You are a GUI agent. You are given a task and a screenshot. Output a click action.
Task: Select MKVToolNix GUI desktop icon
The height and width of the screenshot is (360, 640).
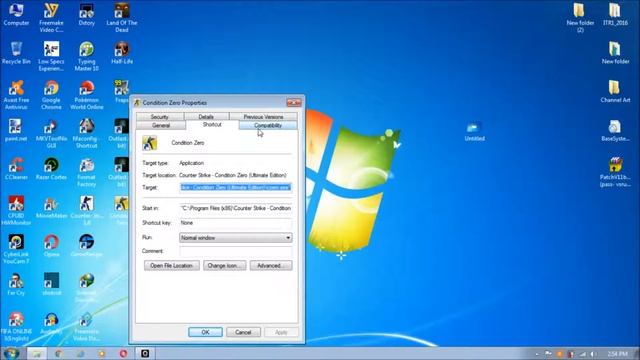pyautogui.click(x=51, y=133)
